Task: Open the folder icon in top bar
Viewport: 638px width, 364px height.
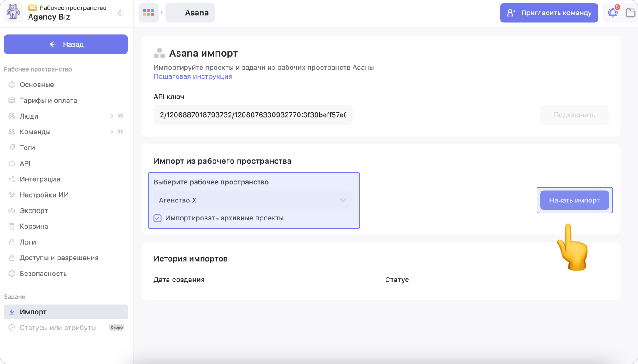Action: 631,13
